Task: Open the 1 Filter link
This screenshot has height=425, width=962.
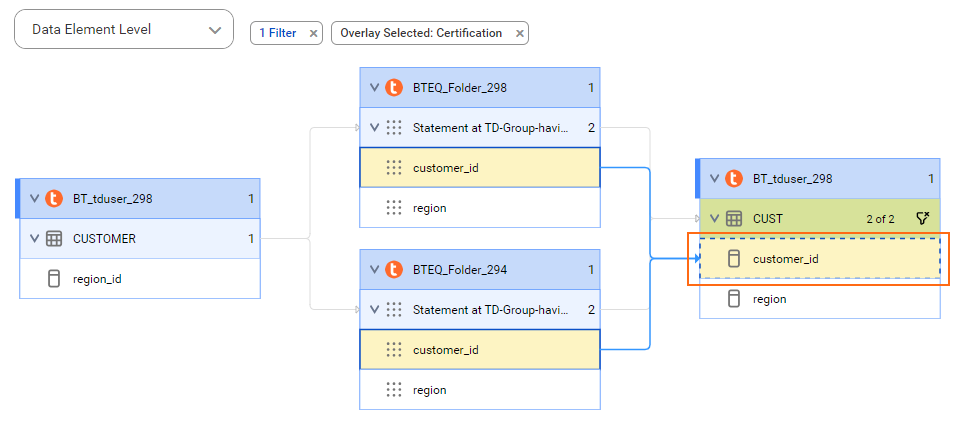Action: 278,33
